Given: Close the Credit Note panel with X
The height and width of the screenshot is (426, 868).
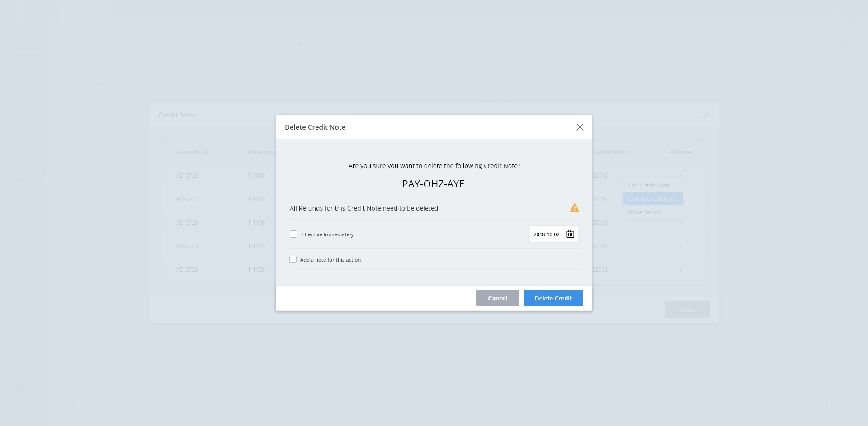Looking at the screenshot, I should coord(706,115).
